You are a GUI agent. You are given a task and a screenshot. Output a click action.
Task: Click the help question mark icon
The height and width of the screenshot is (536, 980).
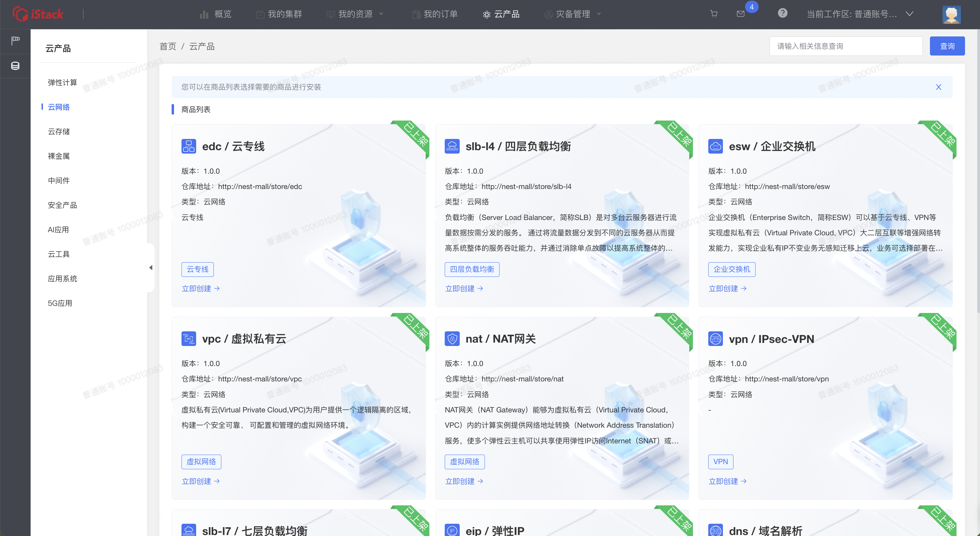pos(782,13)
